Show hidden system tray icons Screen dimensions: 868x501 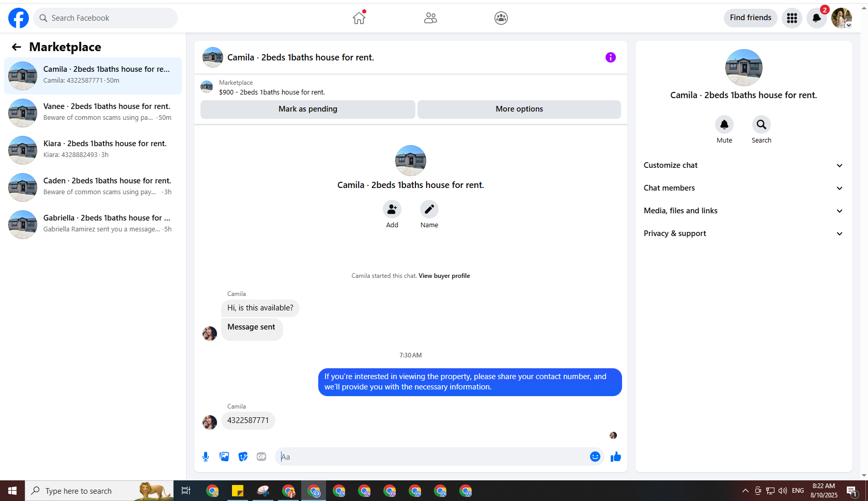(x=745, y=491)
